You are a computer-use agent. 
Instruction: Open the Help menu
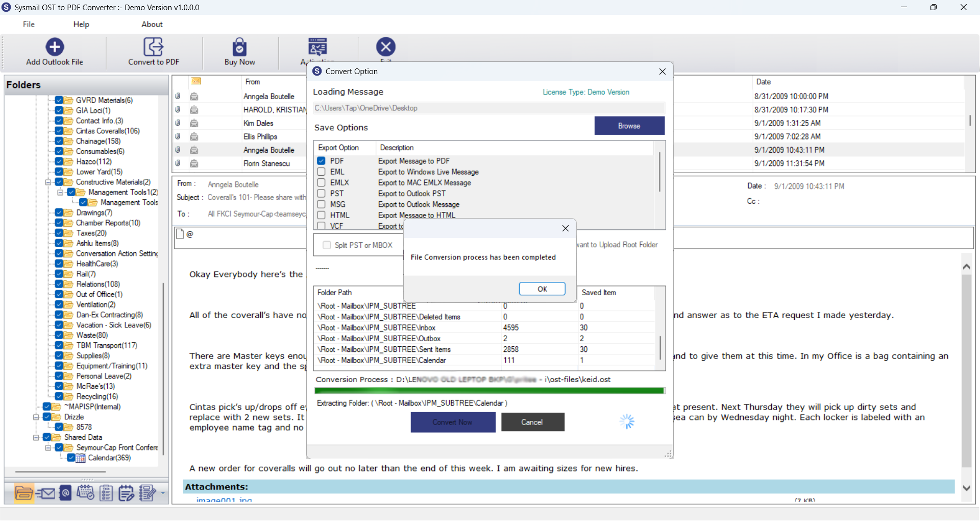(x=81, y=24)
